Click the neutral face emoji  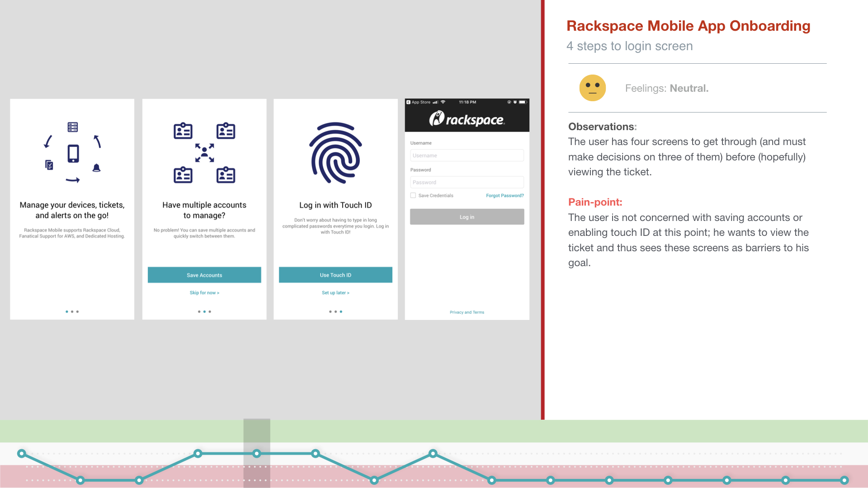click(x=593, y=88)
